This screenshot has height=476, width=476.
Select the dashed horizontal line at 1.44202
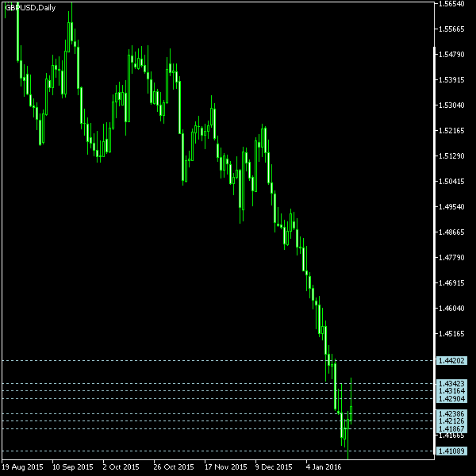click(x=218, y=361)
